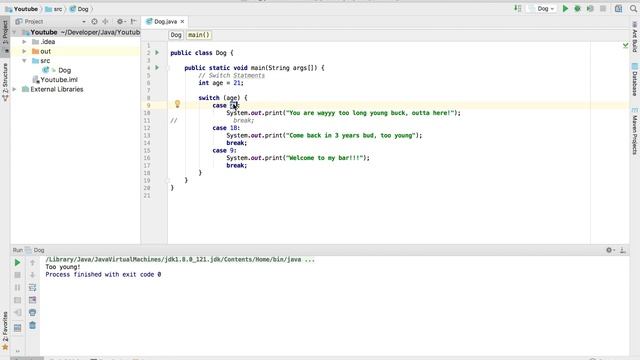The image size is (640, 360).
Task: Click the 'int age = 21;' code line
Action: pos(221,83)
